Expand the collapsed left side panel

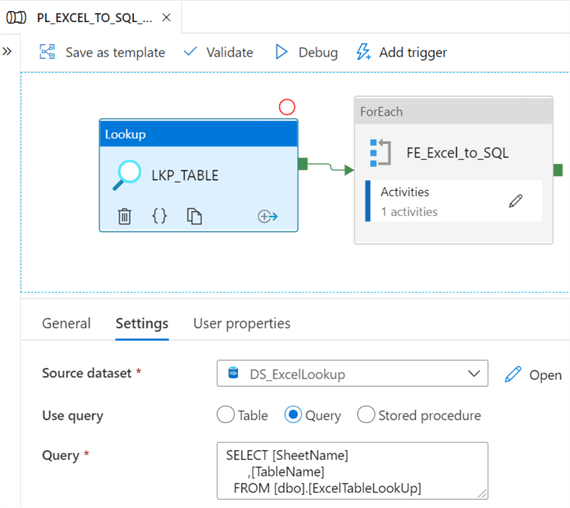point(7,52)
